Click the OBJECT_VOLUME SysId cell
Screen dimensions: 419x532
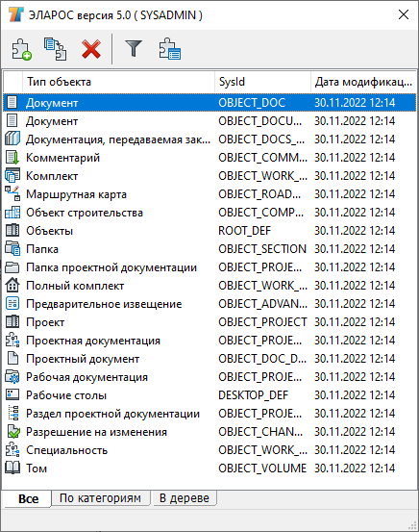tap(262, 469)
